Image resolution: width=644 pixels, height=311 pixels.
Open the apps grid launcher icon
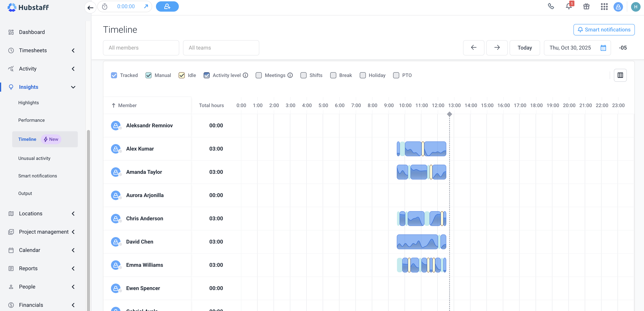tap(604, 7)
